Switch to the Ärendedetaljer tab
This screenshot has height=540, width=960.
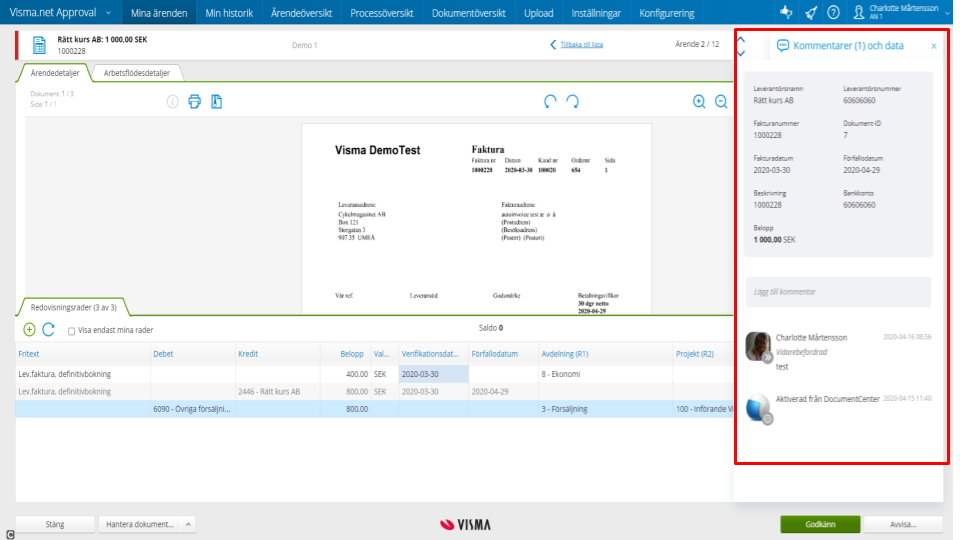point(55,73)
